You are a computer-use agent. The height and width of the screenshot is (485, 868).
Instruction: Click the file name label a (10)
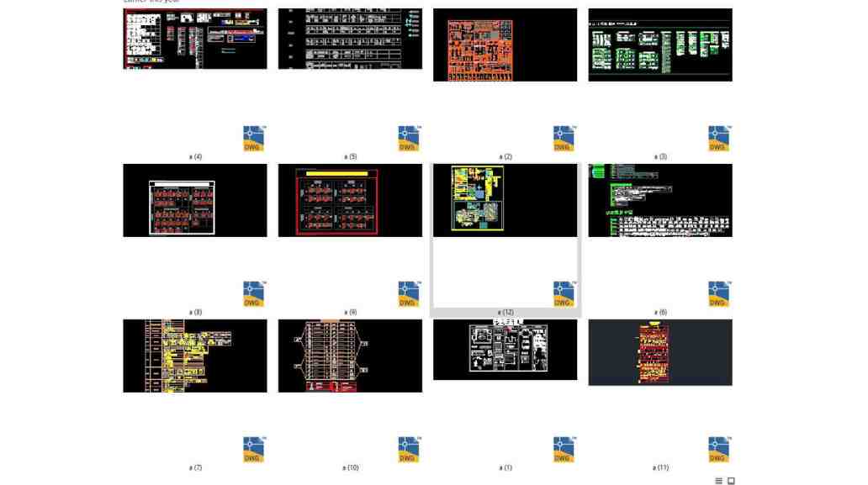pos(350,468)
